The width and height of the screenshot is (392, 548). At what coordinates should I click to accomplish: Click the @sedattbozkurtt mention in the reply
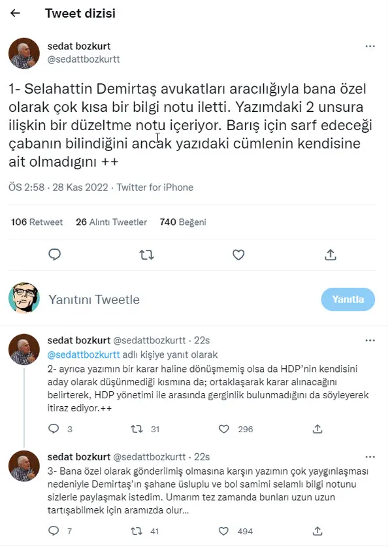click(x=82, y=354)
